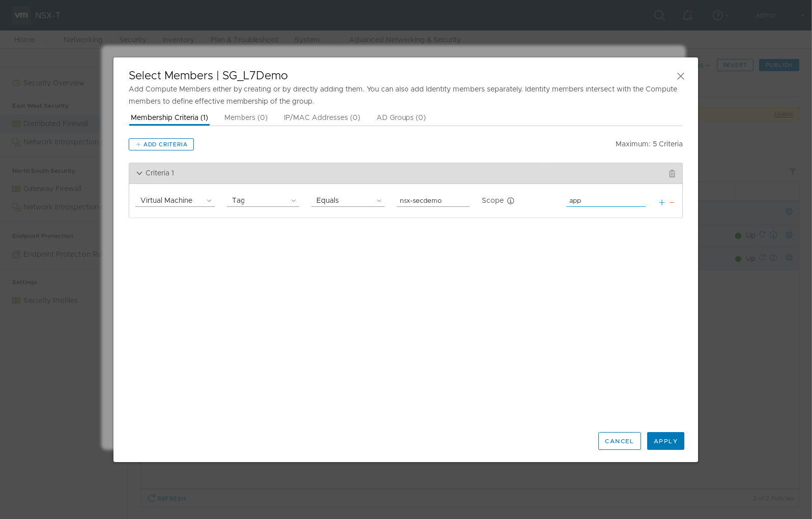Switch to Membership Criteria (1) tab
The height and width of the screenshot is (519, 812).
(x=169, y=117)
